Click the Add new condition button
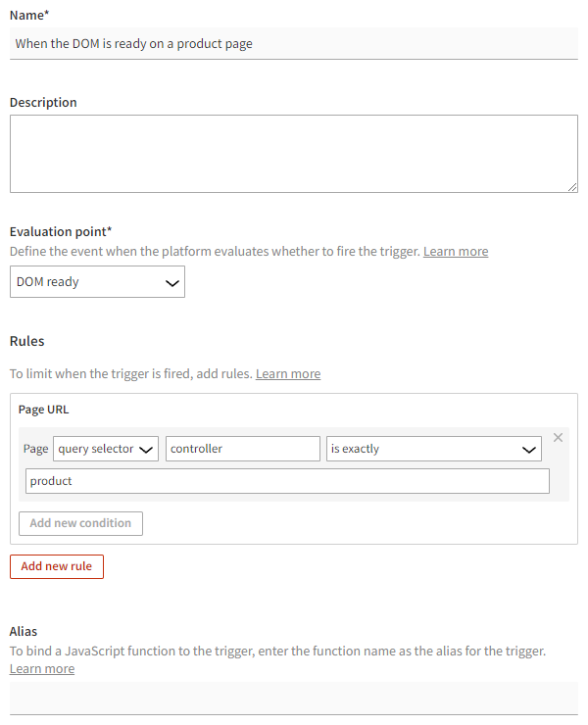Screen dimensions: 588x725 80,523
